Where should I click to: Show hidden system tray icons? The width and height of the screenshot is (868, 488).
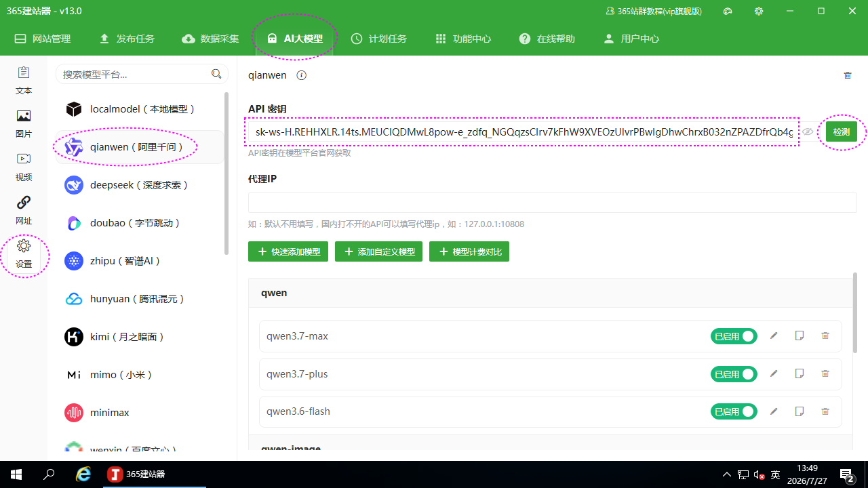click(x=727, y=474)
